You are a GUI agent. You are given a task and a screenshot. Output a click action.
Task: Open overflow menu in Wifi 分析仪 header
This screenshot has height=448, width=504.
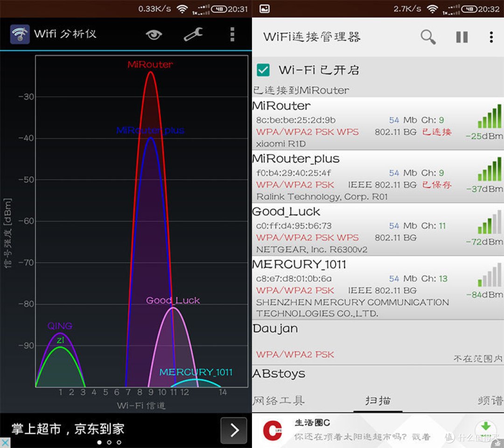point(232,35)
